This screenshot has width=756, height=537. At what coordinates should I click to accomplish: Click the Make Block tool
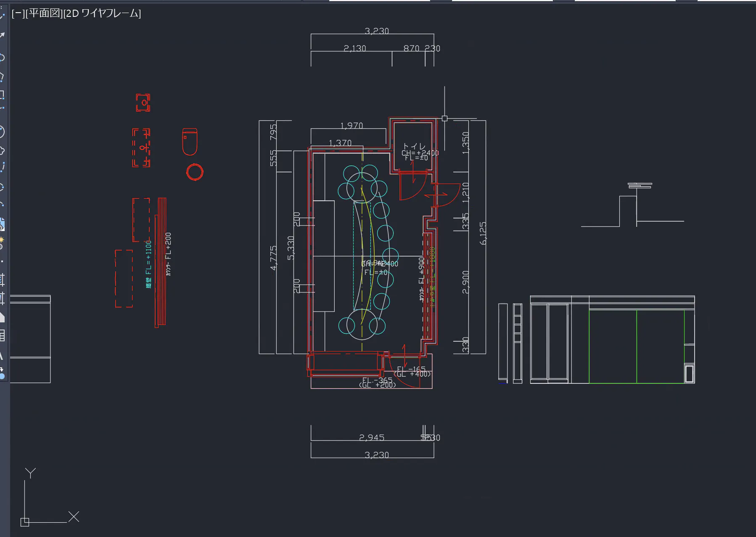[2, 241]
